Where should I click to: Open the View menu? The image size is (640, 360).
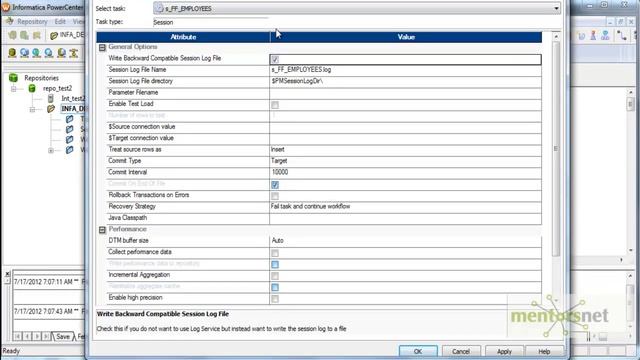(x=78, y=21)
